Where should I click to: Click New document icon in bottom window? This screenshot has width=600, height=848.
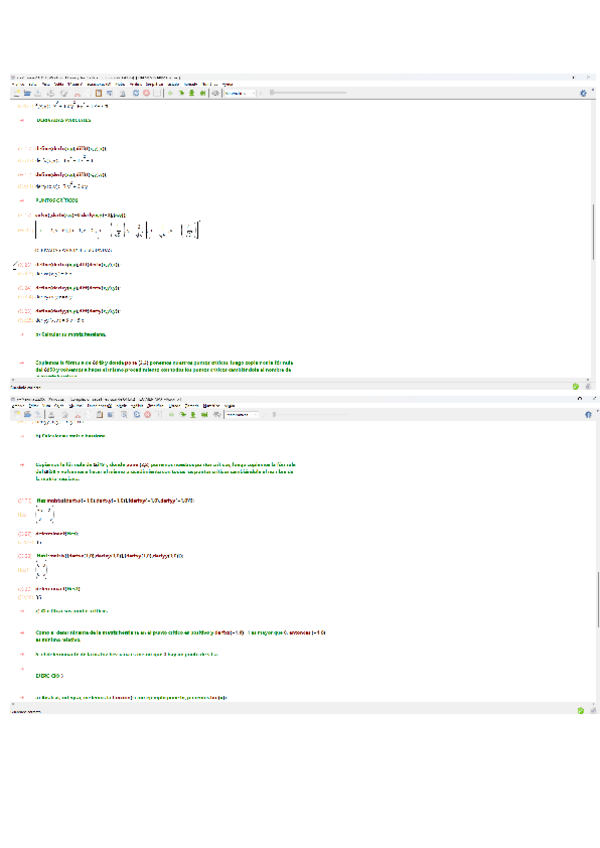(17, 414)
